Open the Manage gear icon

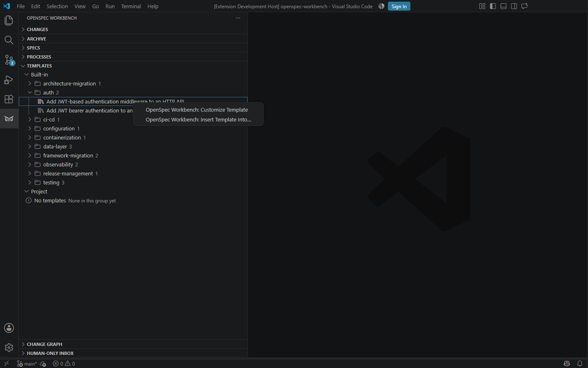click(9, 348)
